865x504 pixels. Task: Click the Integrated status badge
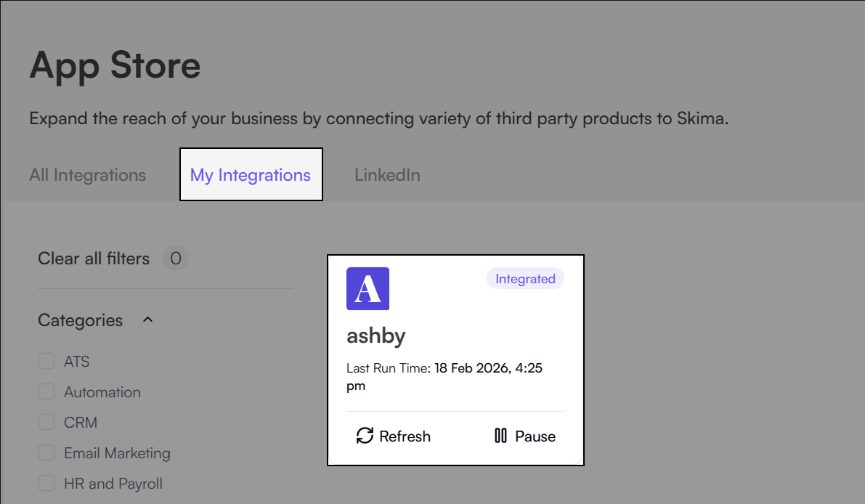(525, 279)
